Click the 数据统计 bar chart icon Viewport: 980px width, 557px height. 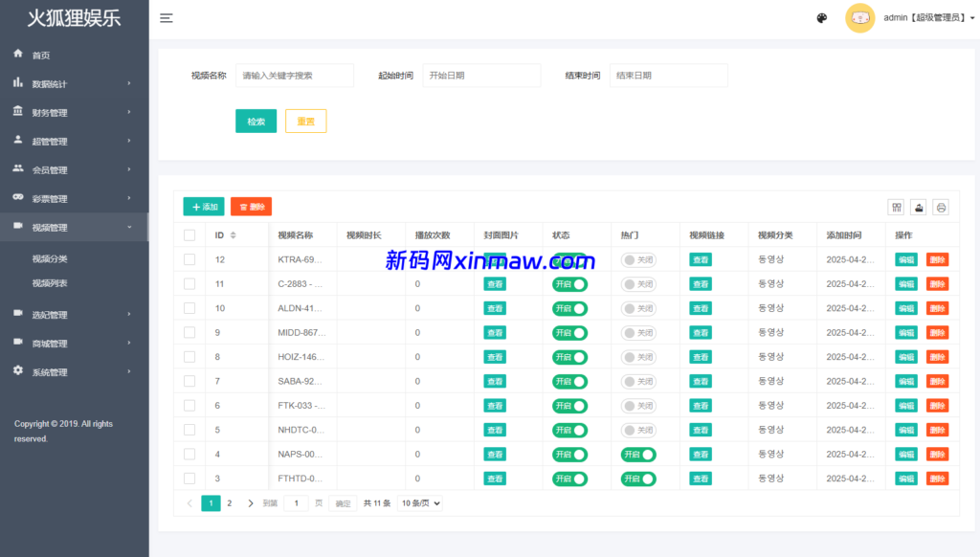click(18, 82)
